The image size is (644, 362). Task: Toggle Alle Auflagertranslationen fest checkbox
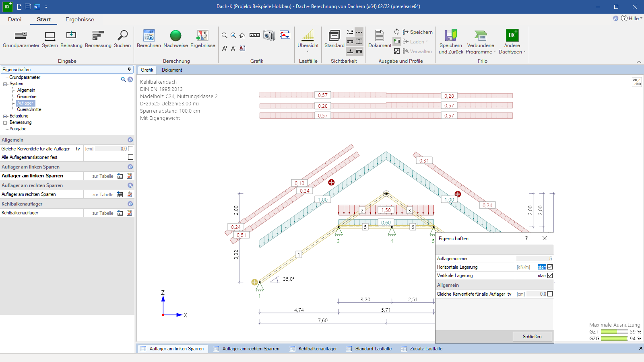tap(130, 157)
